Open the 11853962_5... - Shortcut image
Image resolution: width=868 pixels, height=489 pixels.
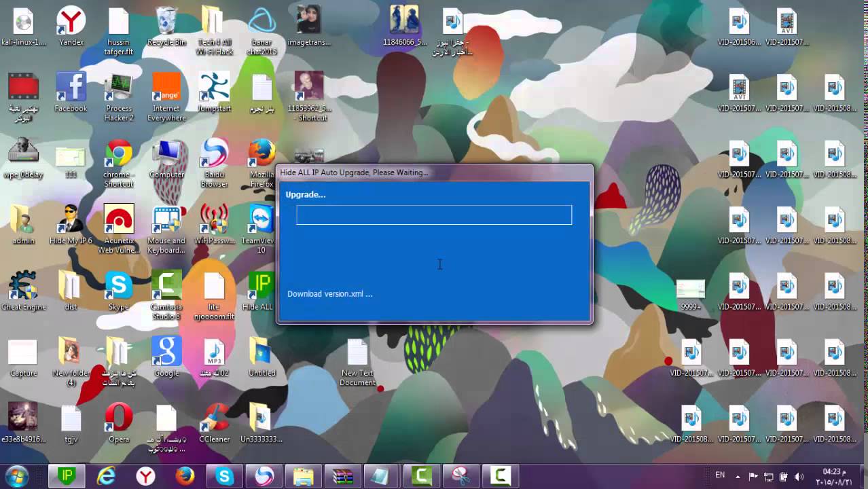pos(309,97)
